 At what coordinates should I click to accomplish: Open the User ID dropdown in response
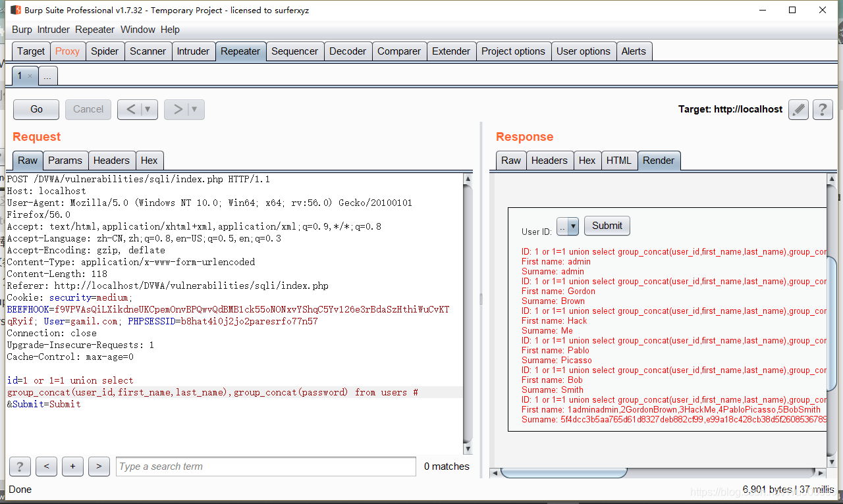pos(567,226)
